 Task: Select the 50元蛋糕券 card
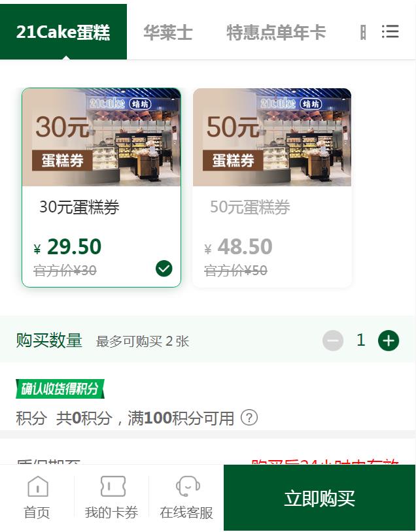[272, 188]
